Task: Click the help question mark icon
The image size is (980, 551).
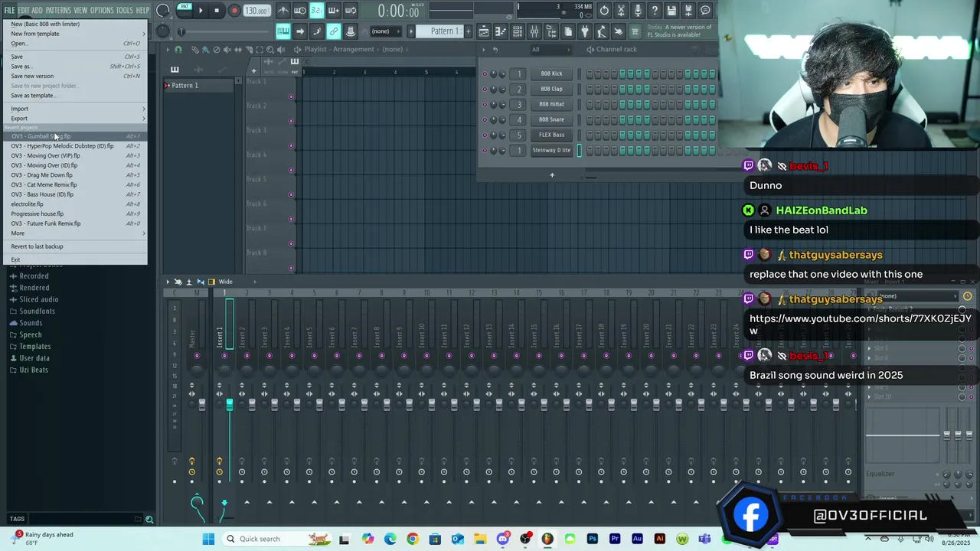Action: tap(655, 11)
